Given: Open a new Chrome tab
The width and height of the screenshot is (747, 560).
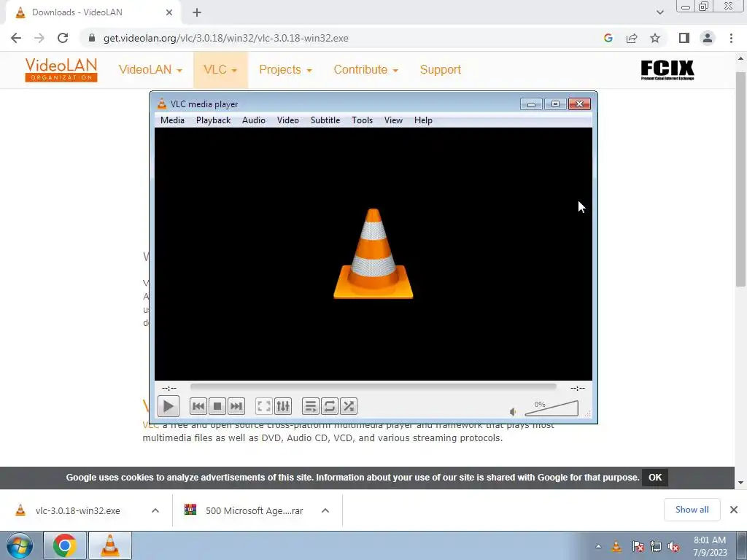Looking at the screenshot, I should click(197, 12).
